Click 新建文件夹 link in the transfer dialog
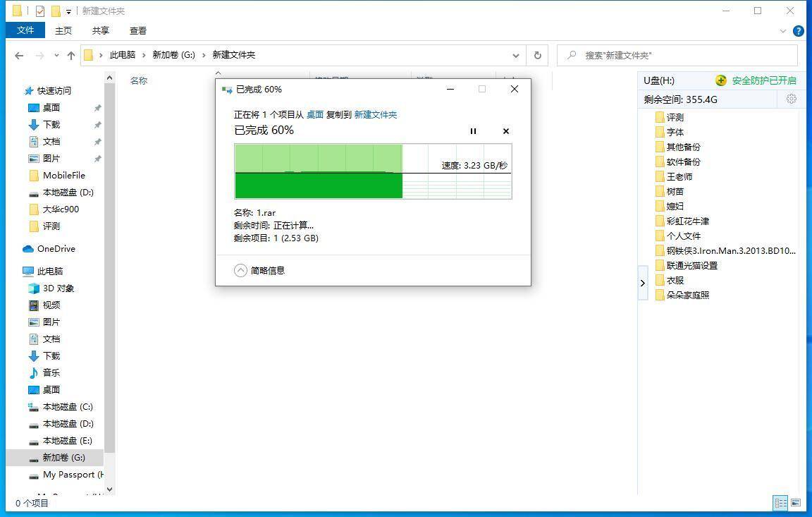 tap(376, 114)
